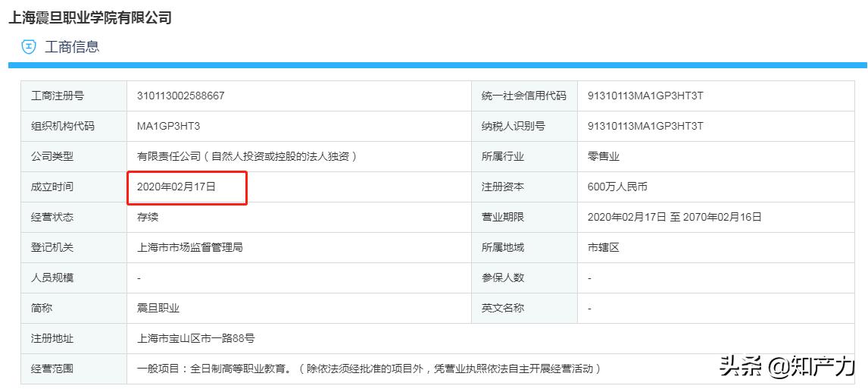Click the 注册资本 label
The image size is (868, 389).
point(503,187)
